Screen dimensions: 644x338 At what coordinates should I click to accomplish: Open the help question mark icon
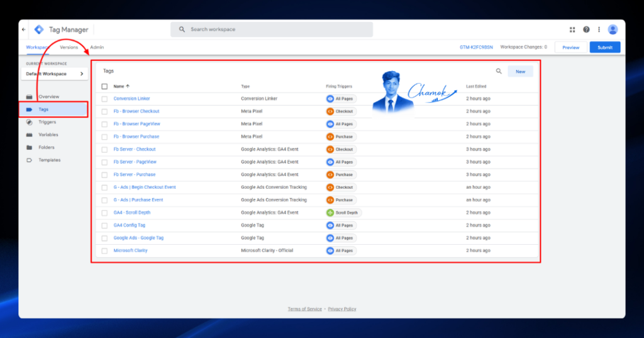pyautogui.click(x=586, y=30)
